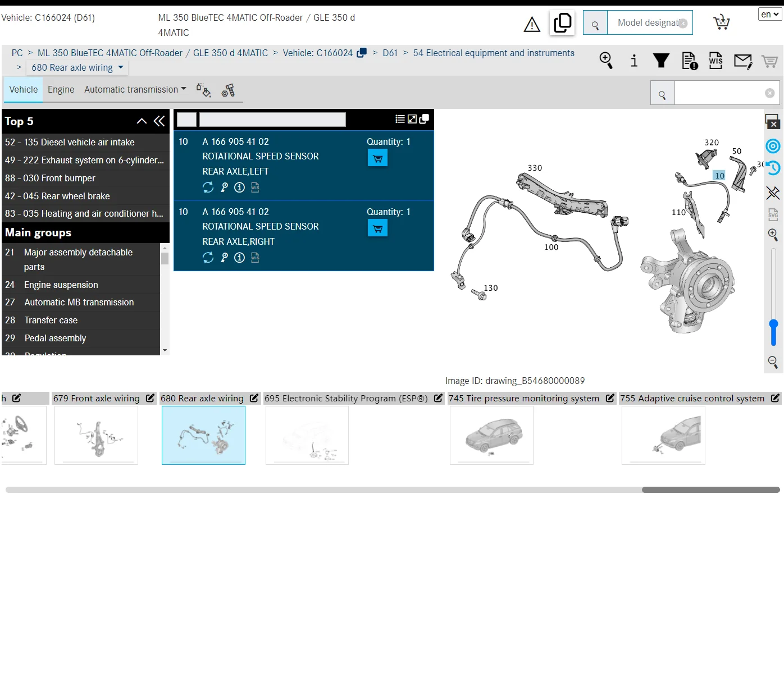Open main group '21 Major assembly detachable parts'
Viewport: 784px width, 677px height.
point(81,260)
